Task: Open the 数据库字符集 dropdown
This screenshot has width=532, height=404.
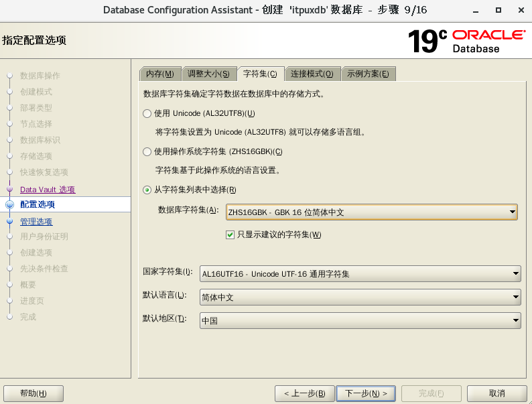Action: click(x=371, y=212)
